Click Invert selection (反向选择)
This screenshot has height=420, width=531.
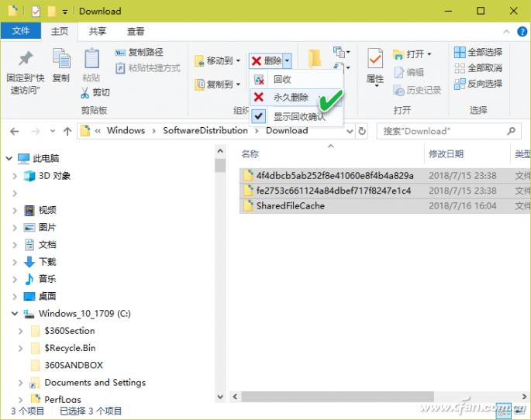[x=478, y=84]
